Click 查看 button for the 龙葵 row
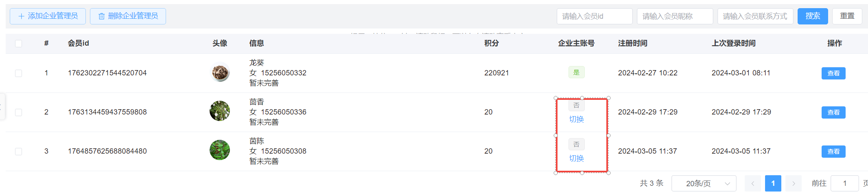 [x=833, y=73]
